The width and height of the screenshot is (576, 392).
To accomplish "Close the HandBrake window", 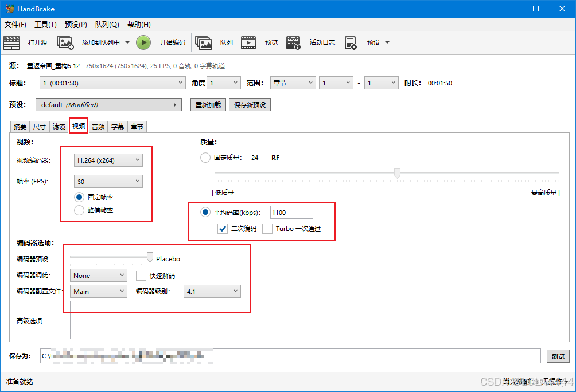I will coord(562,9).
